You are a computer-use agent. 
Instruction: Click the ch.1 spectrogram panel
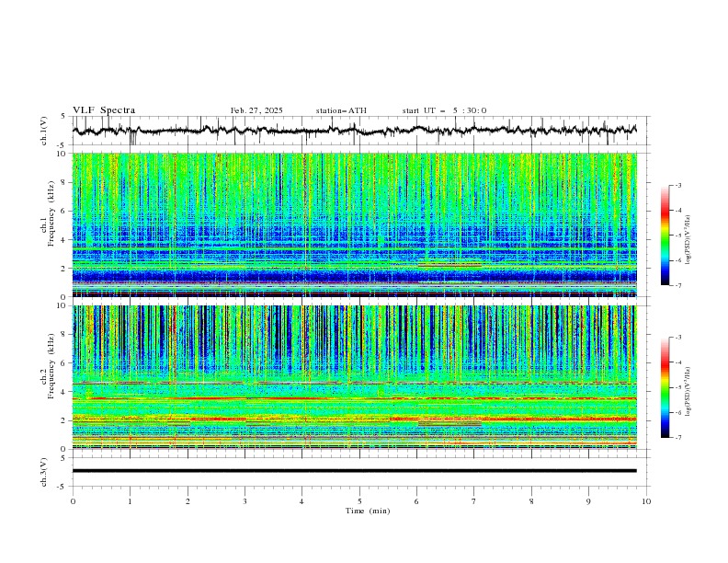tap(355, 224)
